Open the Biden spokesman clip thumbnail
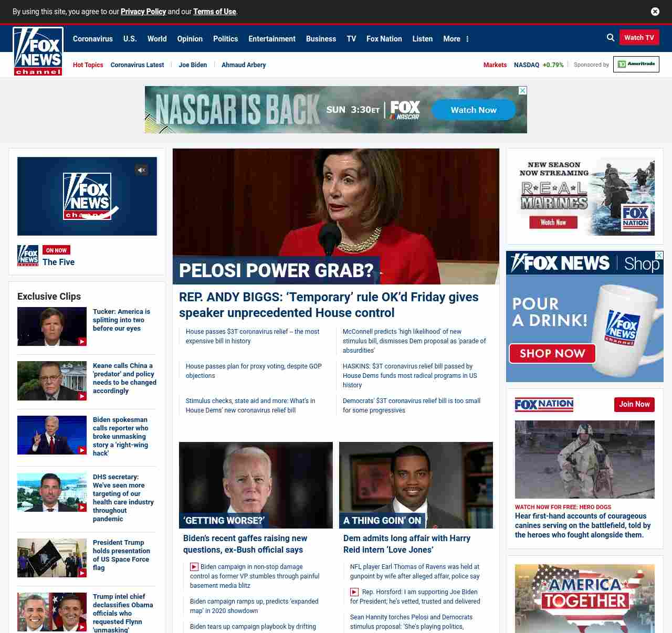Screen dimensions: 672x633 click(x=52, y=435)
